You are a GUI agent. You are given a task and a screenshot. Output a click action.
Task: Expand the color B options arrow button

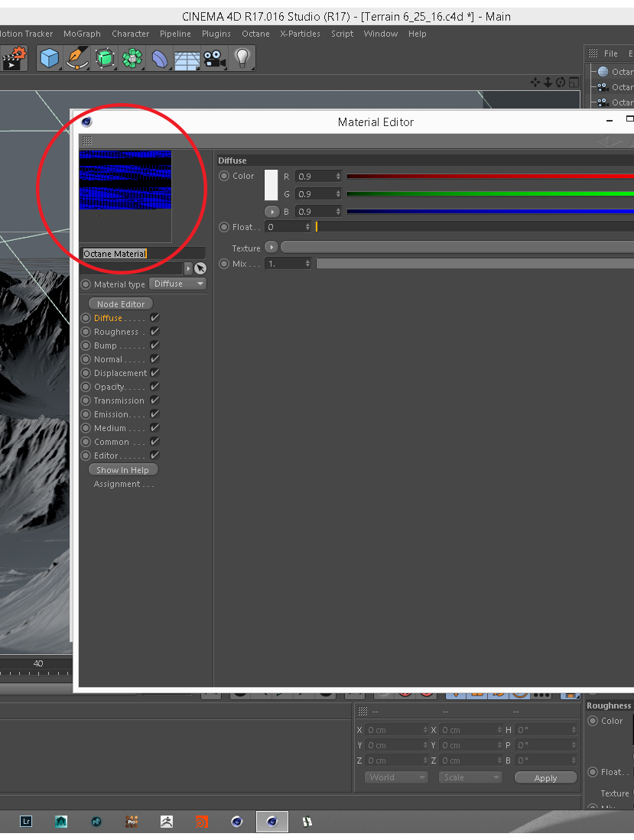271,212
